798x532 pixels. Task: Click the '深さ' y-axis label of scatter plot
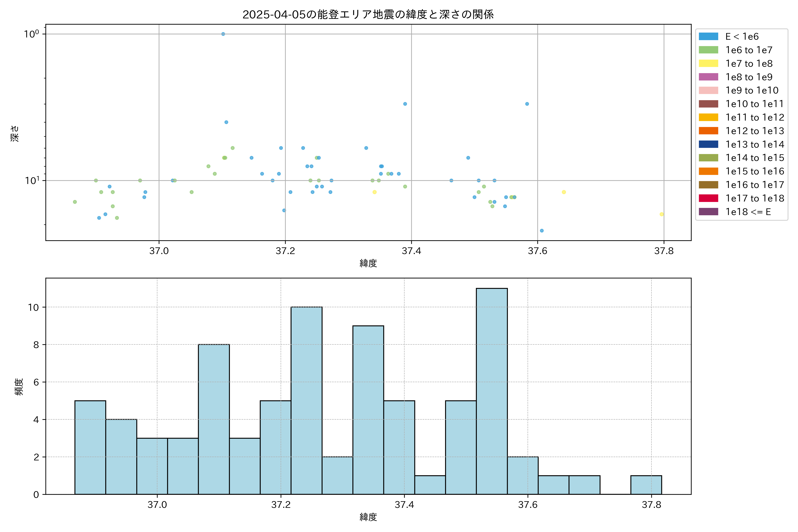pos(15,133)
